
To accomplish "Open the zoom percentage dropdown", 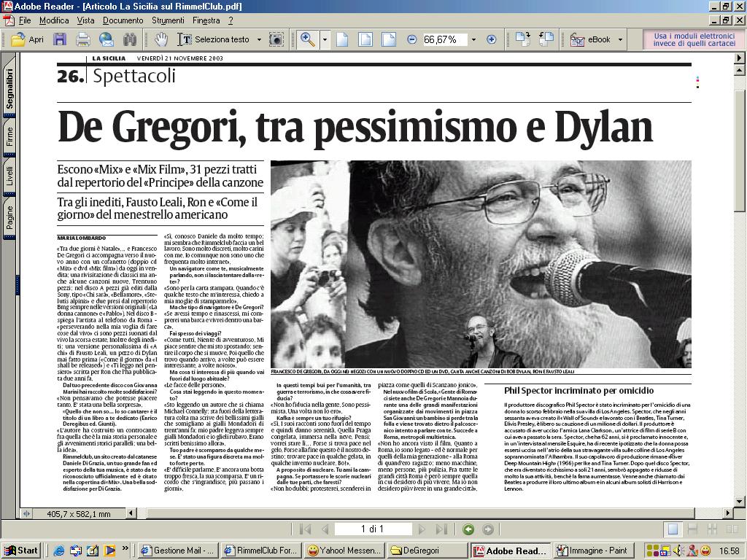I will [473, 39].
